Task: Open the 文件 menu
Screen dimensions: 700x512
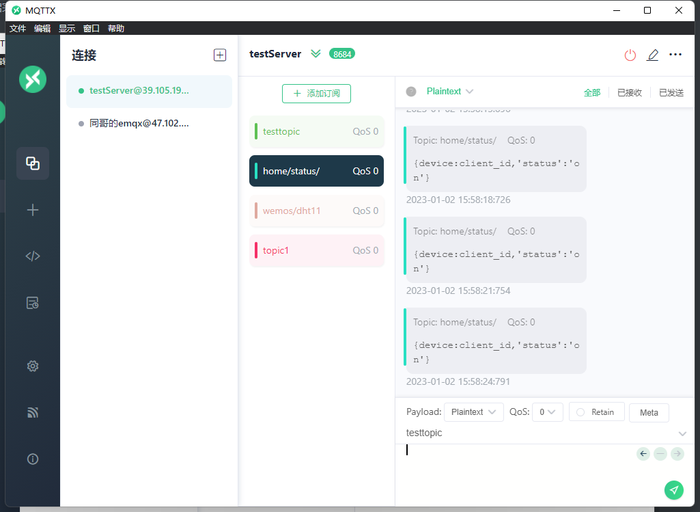Action: [x=18, y=29]
